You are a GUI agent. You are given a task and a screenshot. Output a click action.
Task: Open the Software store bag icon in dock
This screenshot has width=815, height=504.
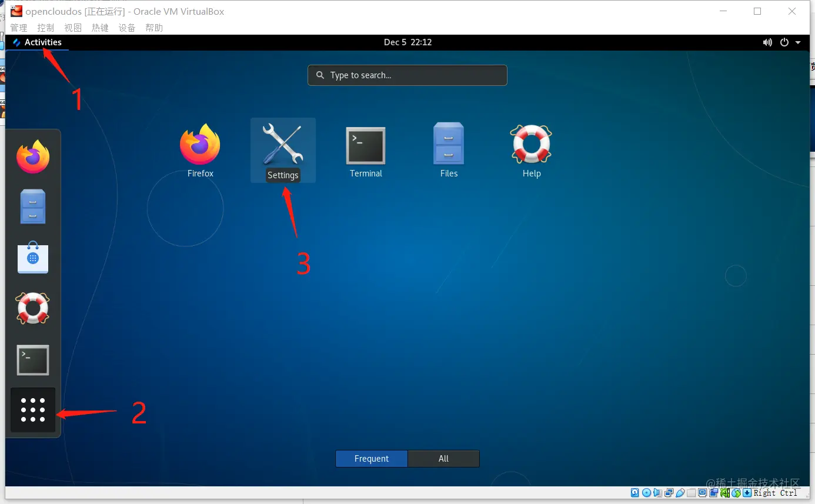[33, 258]
